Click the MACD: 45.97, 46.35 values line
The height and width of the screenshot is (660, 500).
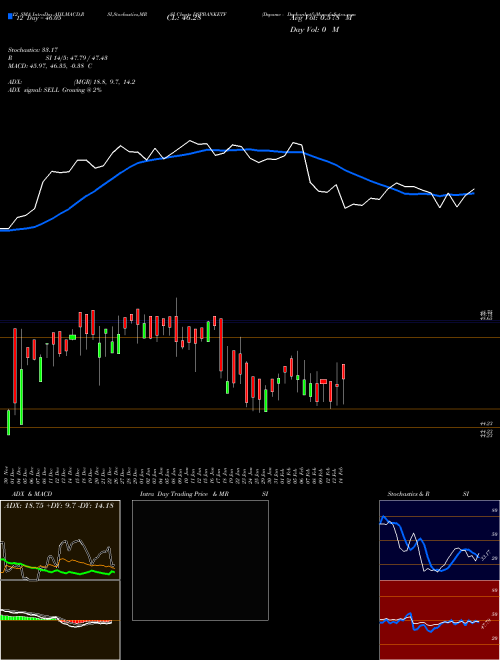pos(50,66)
